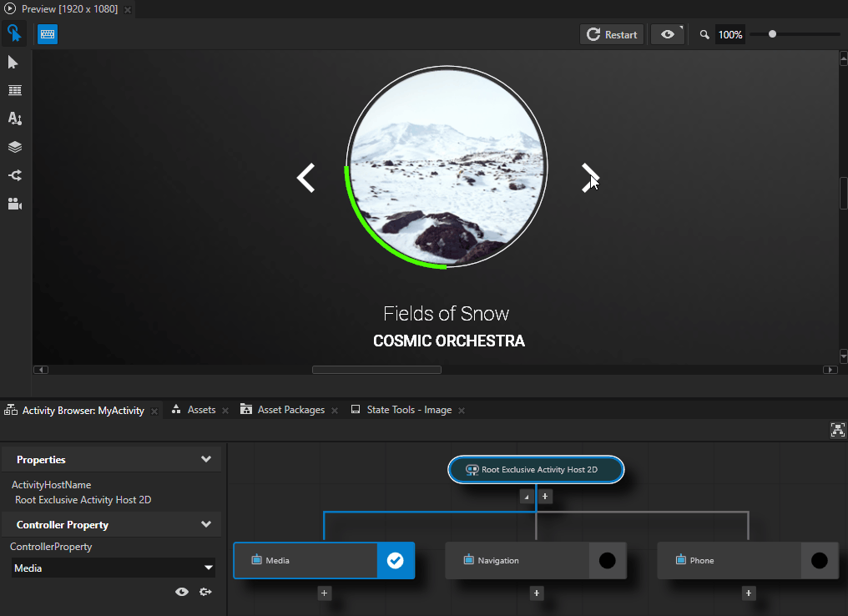Click the camera tool icon in the sidebar

(x=13, y=204)
